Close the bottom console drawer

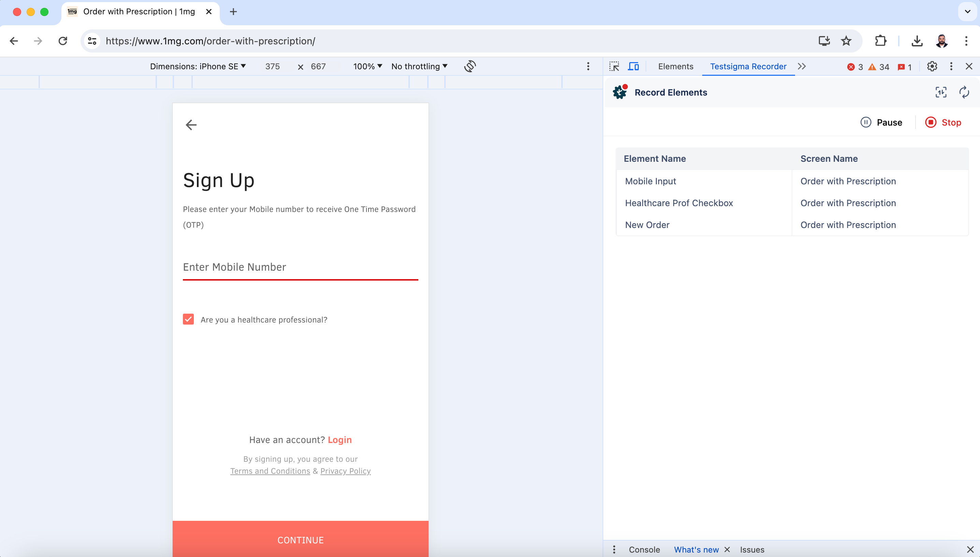pyautogui.click(x=970, y=549)
